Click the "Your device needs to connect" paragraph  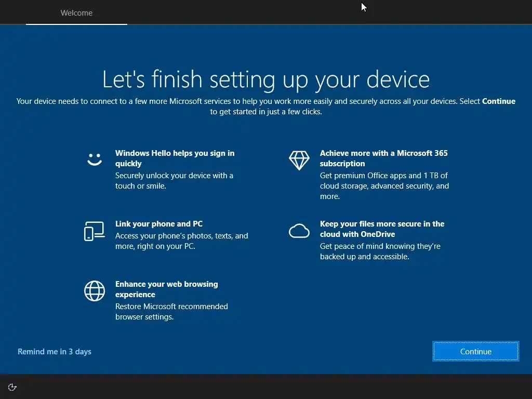266,106
